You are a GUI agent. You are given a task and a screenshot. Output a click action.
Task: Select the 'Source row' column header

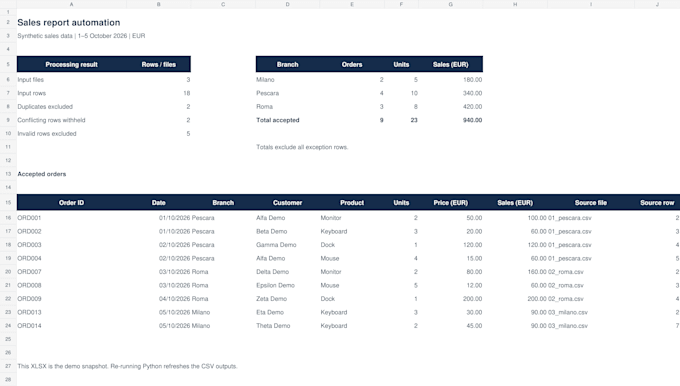657,203
